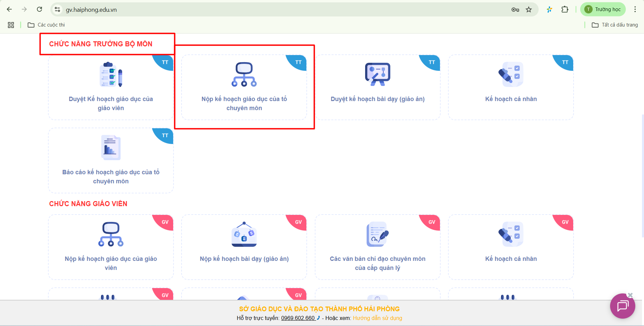Open the bar chart report icon for Báo cáo kế hoạch
644x326 pixels.
click(111, 148)
